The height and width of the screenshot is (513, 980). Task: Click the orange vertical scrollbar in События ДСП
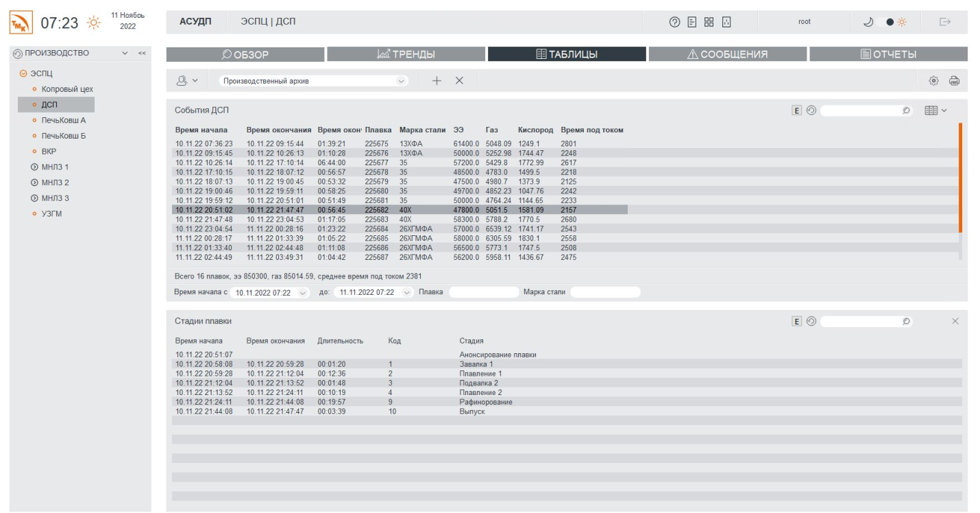[x=960, y=178]
